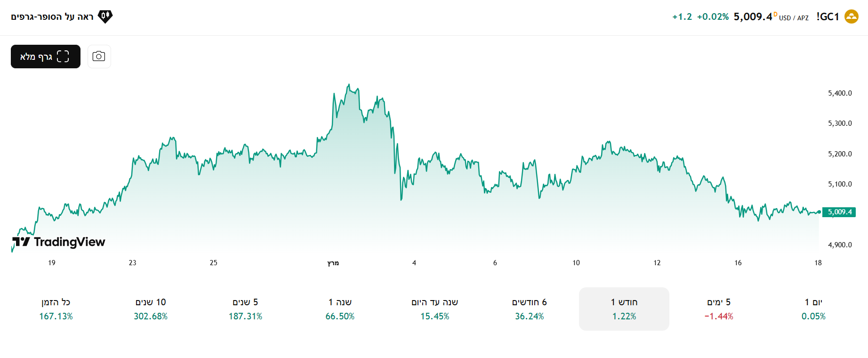Click the 5,009.4 price in the header
The width and height of the screenshot is (868, 358).
(753, 17)
